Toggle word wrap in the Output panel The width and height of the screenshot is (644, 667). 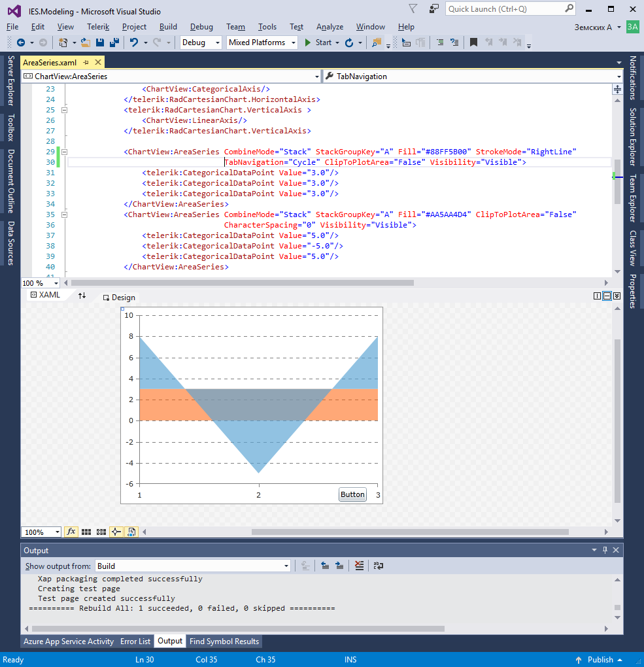coord(379,566)
